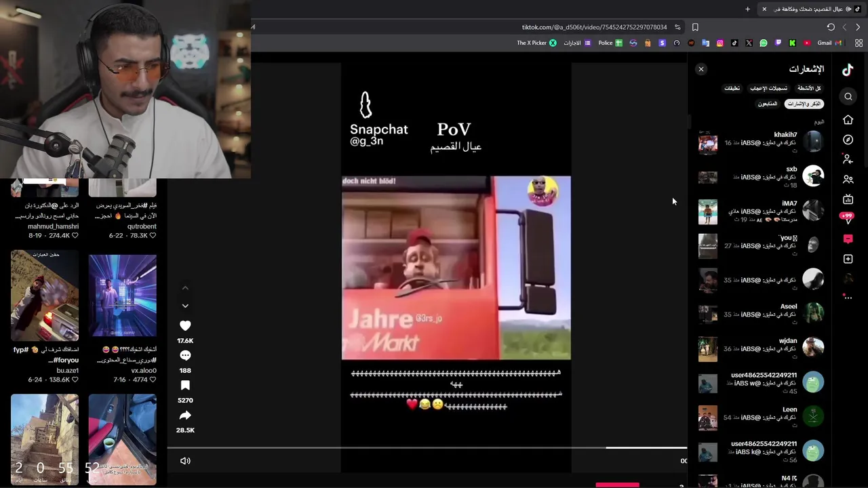This screenshot has height=488, width=868.
Task: Open the YouTube bookmark icon
Action: pyautogui.click(x=807, y=43)
